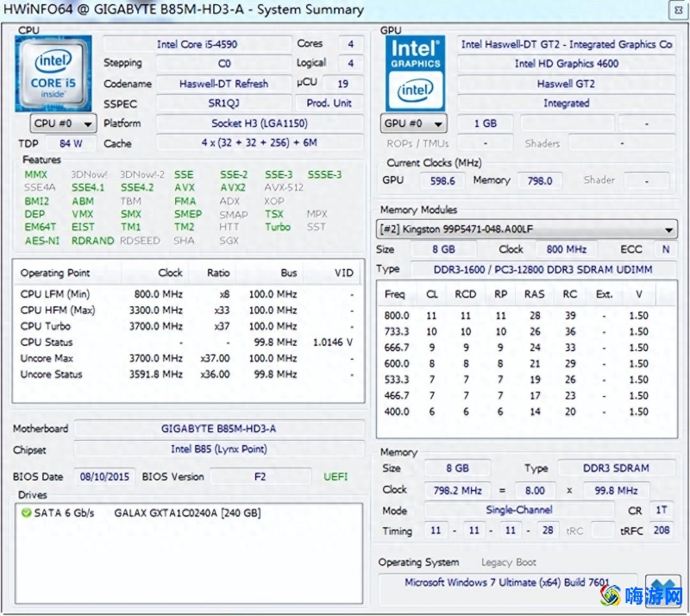Click the Turbo feature label
The width and height of the screenshot is (690, 616).
point(278,227)
